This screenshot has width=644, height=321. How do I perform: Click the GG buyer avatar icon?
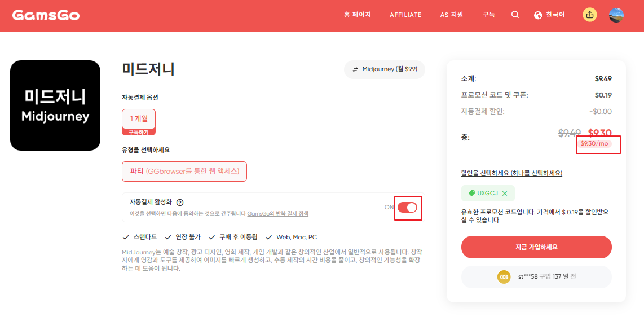coord(504,276)
